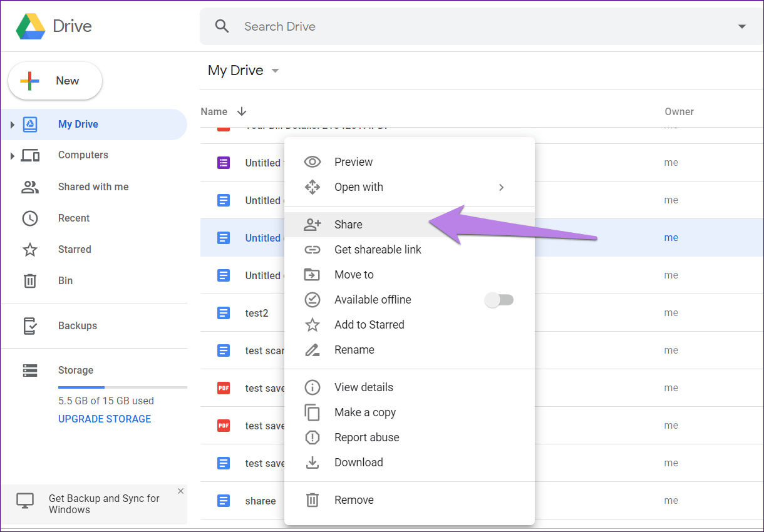Select the sharee document row
764x532 pixels.
tap(482, 501)
